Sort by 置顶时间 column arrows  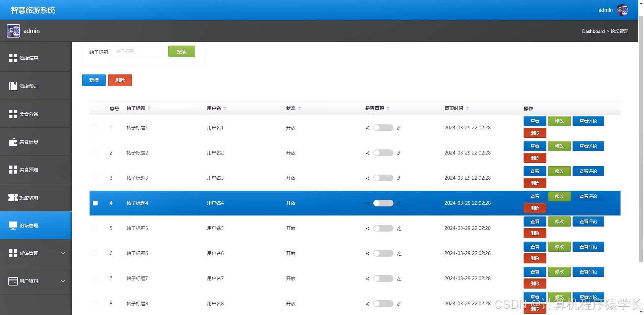click(x=467, y=108)
